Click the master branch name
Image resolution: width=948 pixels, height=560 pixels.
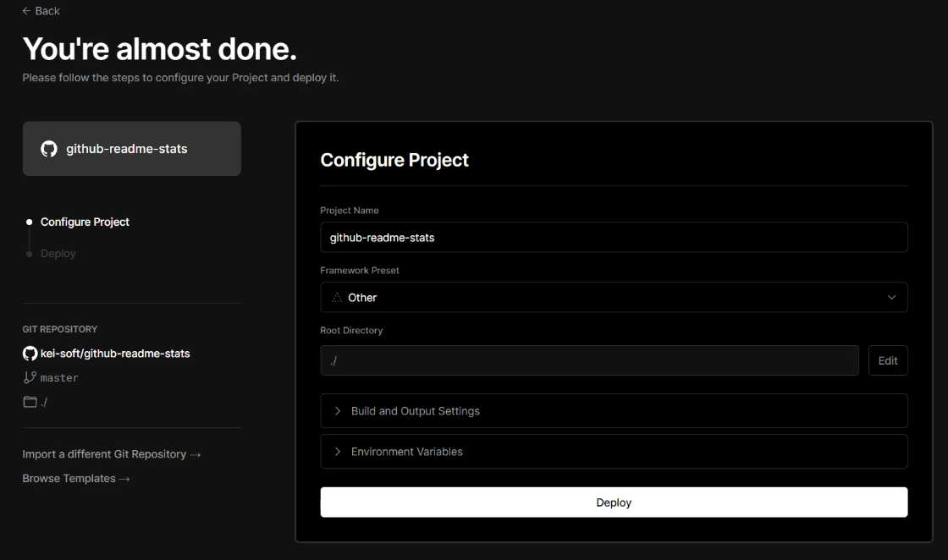pyautogui.click(x=59, y=377)
